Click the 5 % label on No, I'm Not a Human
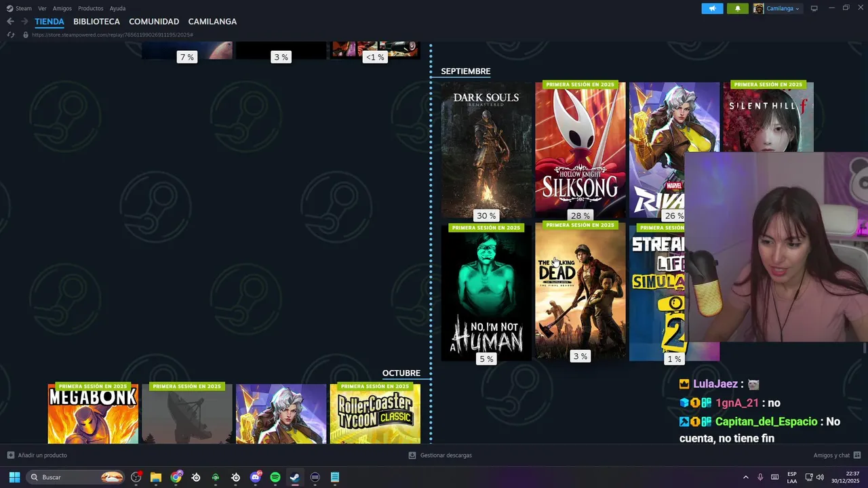 pyautogui.click(x=486, y=359)
